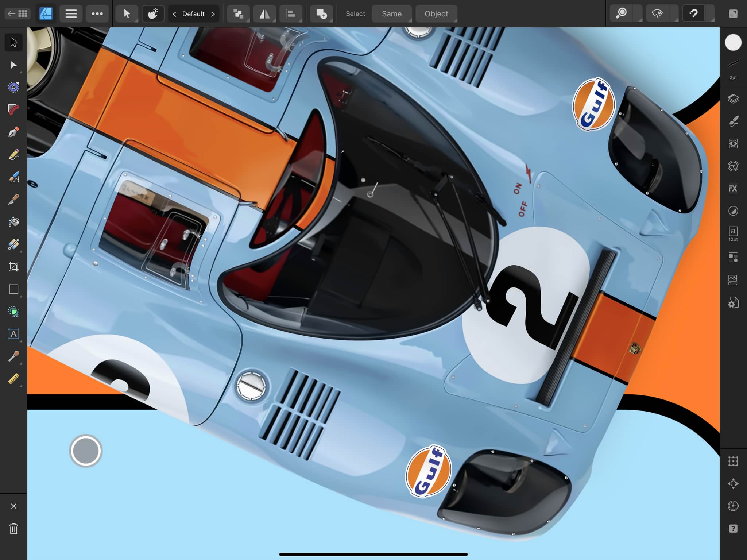Toggle the preview mode eye button
Screen dimensions: 747x560
point(657,14)
